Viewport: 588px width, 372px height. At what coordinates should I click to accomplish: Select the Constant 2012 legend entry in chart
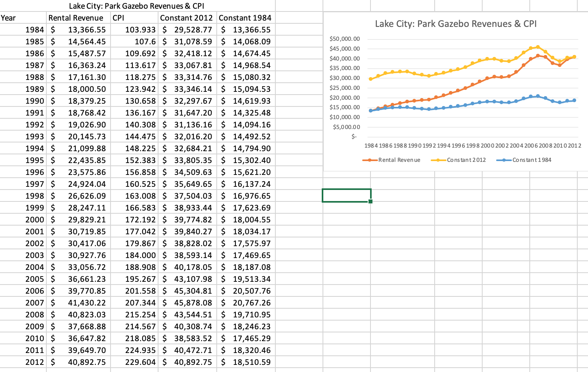[458, 160]
